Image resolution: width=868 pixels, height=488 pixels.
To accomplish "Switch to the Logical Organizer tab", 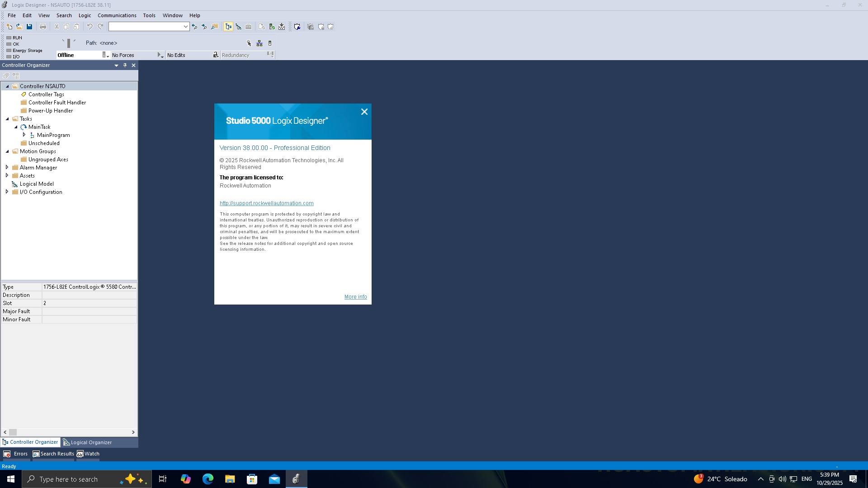I will pyautogui.click(x=88, y=442).
